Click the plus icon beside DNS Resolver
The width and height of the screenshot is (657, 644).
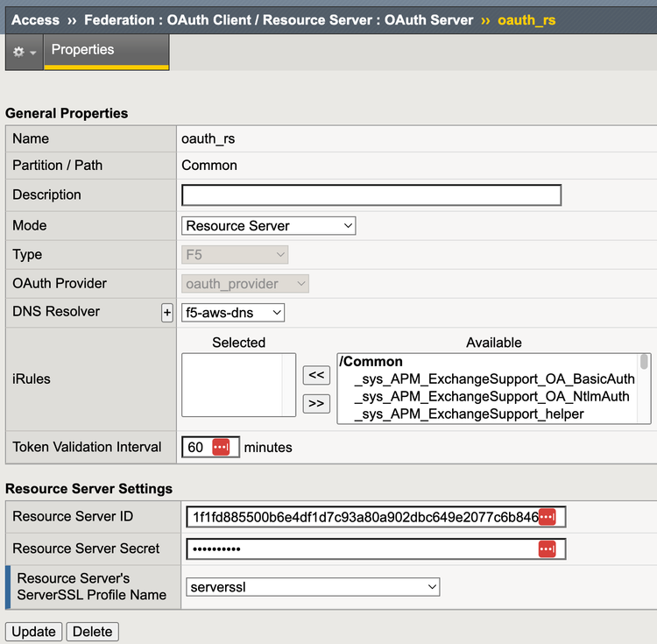pyautogui.click(x=167, y=313)
